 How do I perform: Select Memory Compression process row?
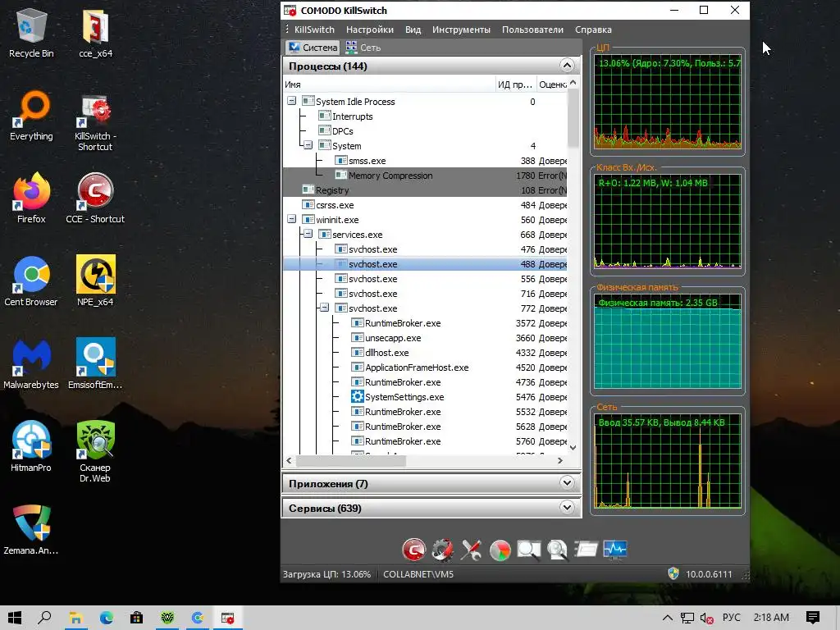425,176
